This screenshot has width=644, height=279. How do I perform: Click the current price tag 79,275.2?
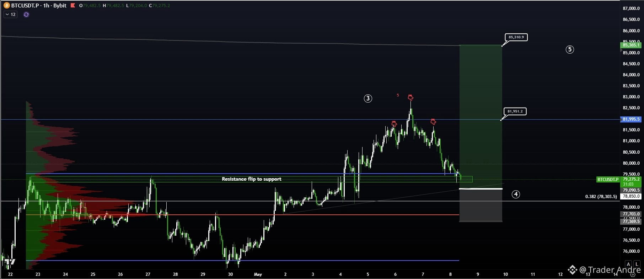pyautogui.click(x=631, y=180)
